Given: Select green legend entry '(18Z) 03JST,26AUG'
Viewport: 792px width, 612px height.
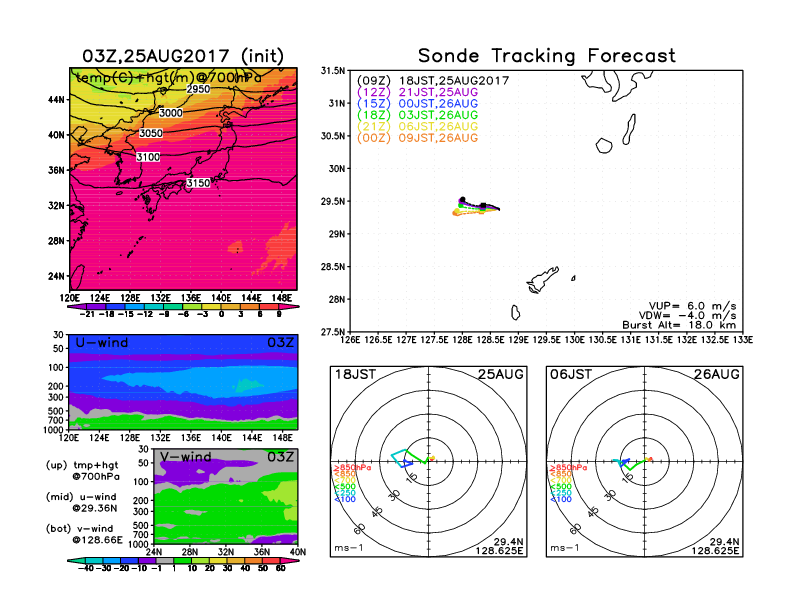Looking at the screenshot, I should point(417,115).
